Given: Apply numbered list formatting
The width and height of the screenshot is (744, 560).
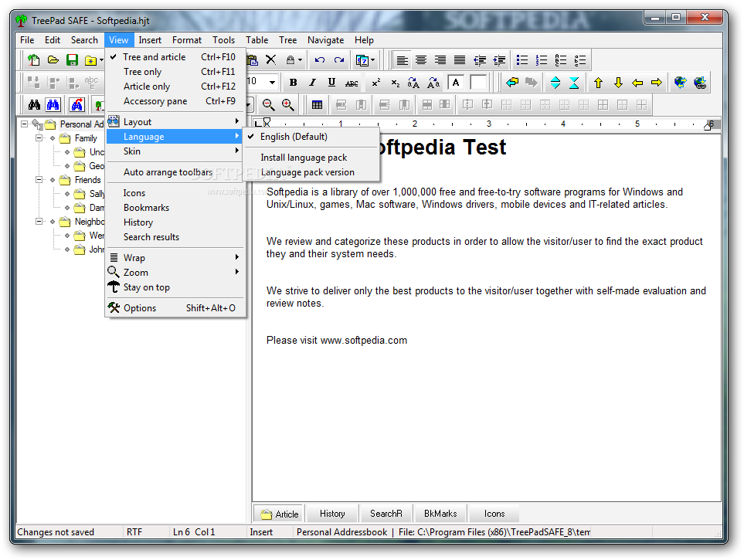Looking at the screenshot, I should coord(542,59).
